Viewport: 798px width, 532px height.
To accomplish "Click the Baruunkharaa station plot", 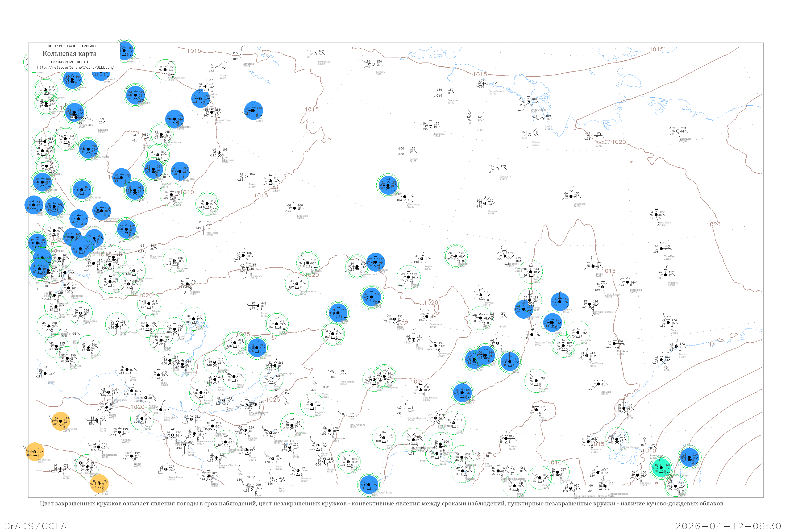I will 166,469.
